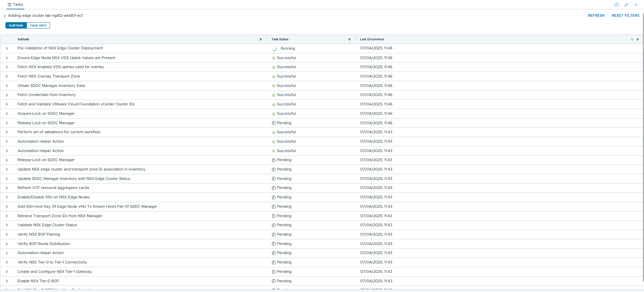The width and height of the screenshot is (644, 292).
Task: Expand Pre-Validation of NSX Edge Cluster Deployment row
Action: coord(7,49)
